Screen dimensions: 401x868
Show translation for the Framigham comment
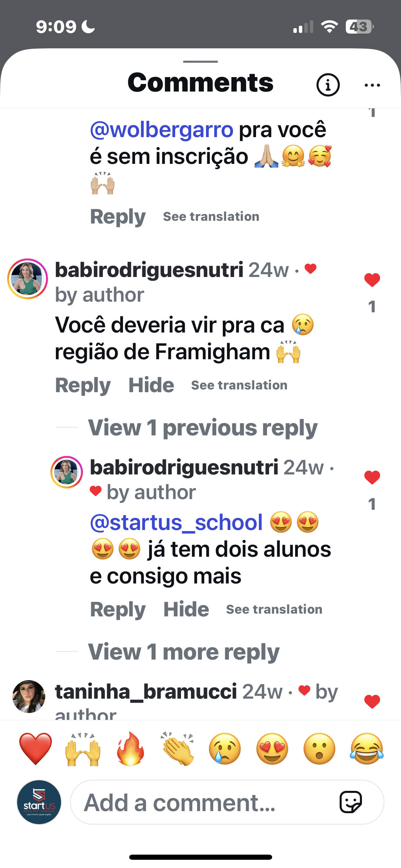pos(239,385)
